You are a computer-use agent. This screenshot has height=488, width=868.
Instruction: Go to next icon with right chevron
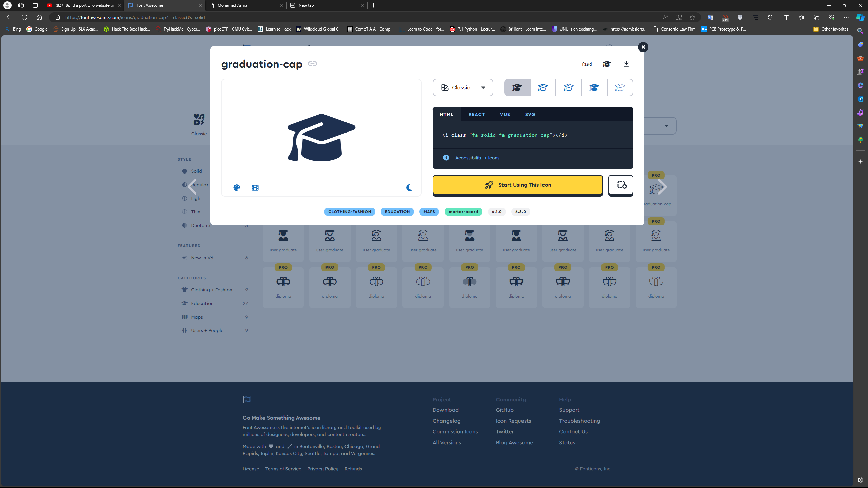click(x=662, y=187)
